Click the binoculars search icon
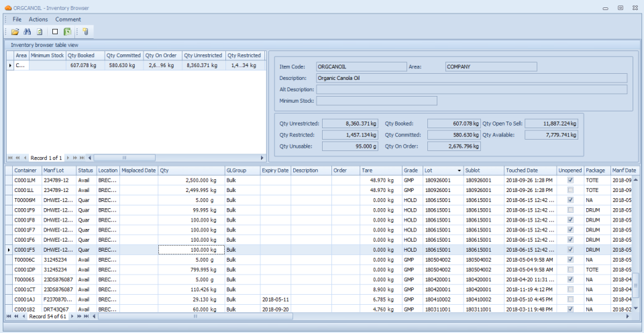644x333 pixels. coord(28,32)
